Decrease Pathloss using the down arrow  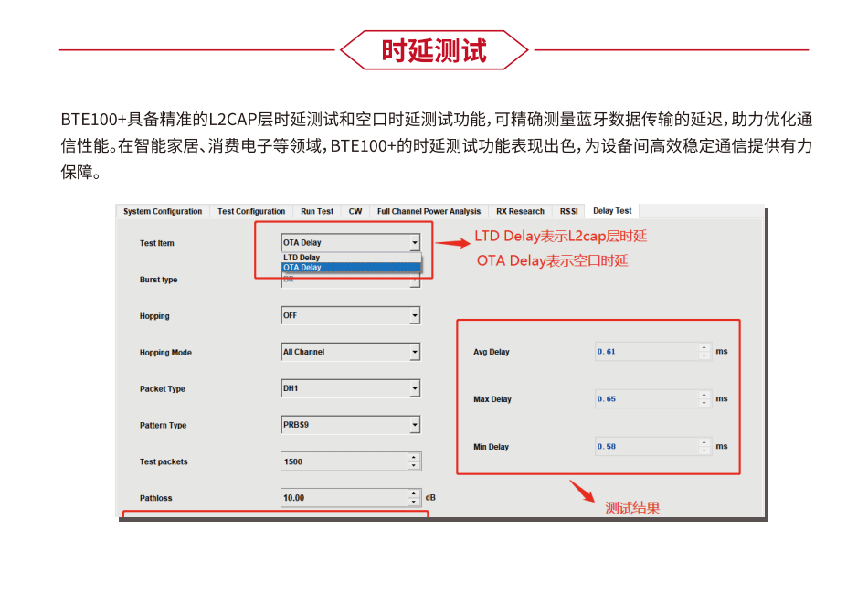click(414, 502)
